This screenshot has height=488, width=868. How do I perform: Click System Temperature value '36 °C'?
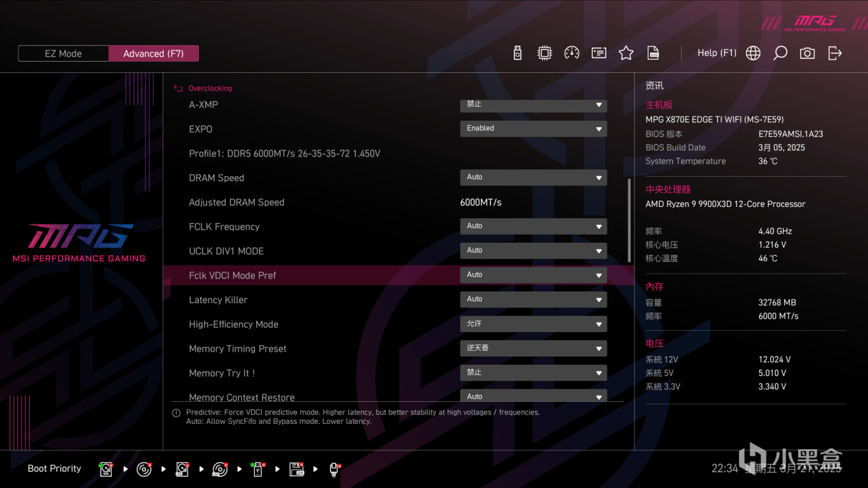768,161
